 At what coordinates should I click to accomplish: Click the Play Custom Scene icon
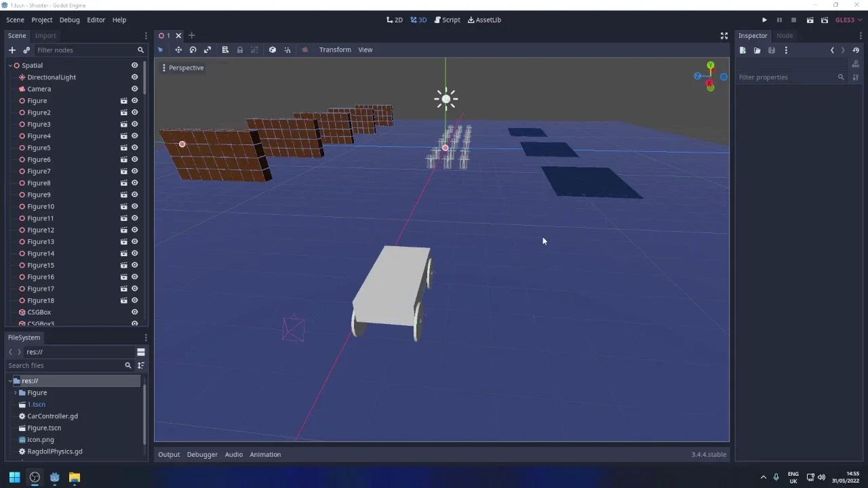tap(825, 20)
